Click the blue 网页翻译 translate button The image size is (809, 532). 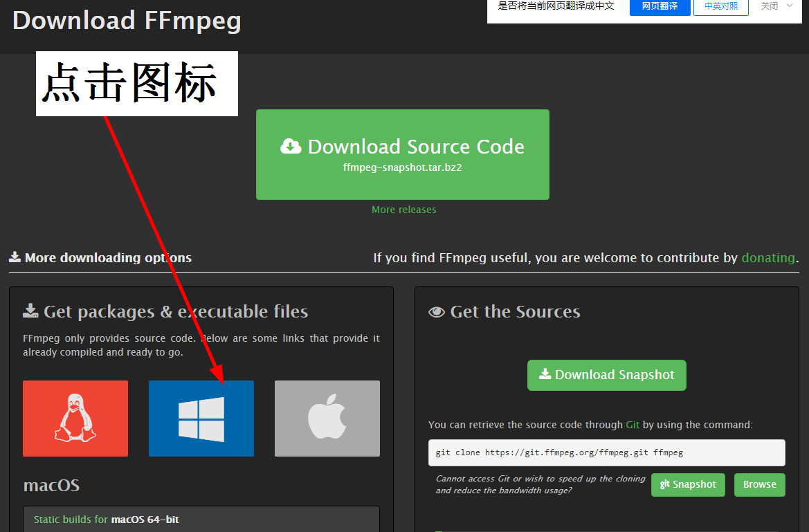660,6
